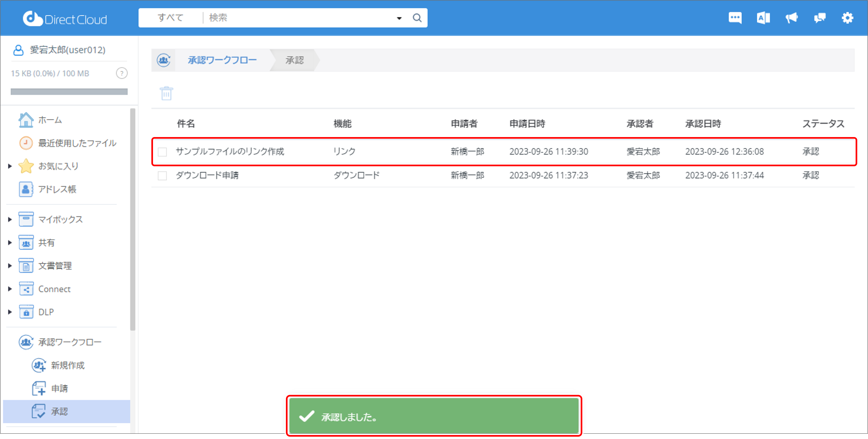Click the DirectCloud logo
Screen dimensions: 868x439
[x=64, y=19]
